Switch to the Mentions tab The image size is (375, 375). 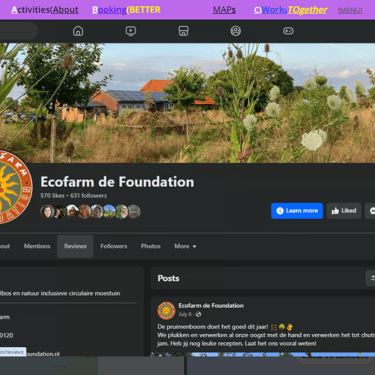pyautogui.click(x=37, y=246)
